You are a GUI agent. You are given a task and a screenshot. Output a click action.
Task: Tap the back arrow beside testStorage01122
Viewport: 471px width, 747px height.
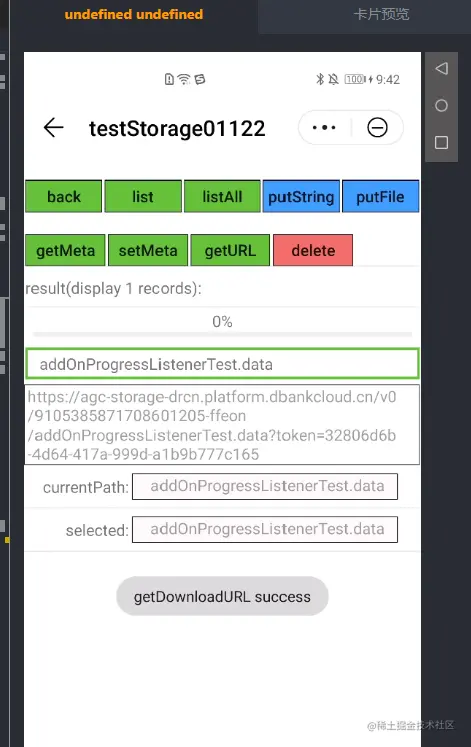click(x=53, y=128)
